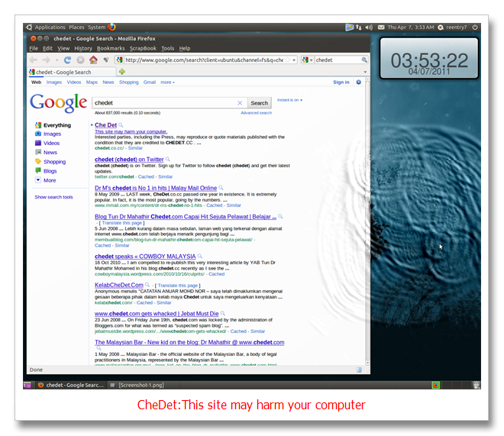
Task: Click the 'reentry7' user menu in panel
Action: tap(452, 27)
